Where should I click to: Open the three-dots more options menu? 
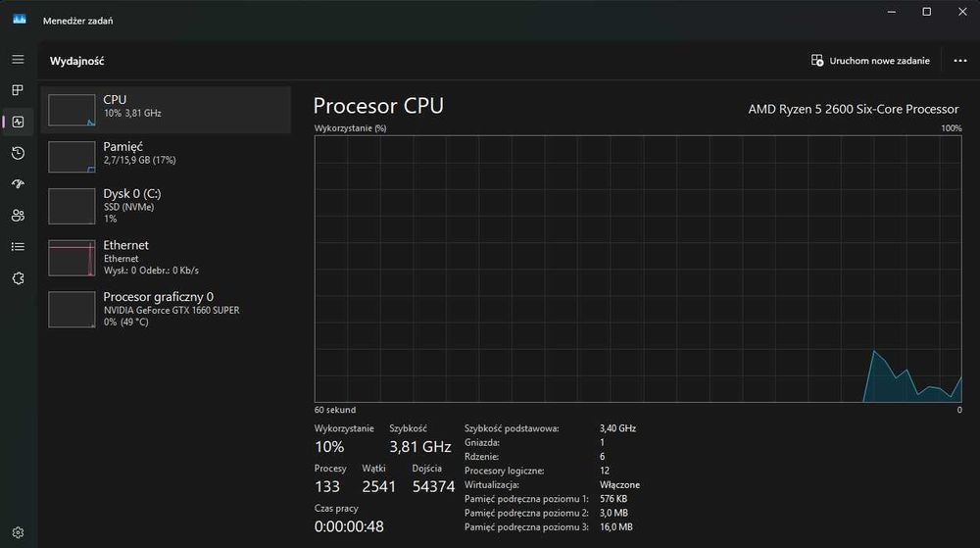[959, 61]
